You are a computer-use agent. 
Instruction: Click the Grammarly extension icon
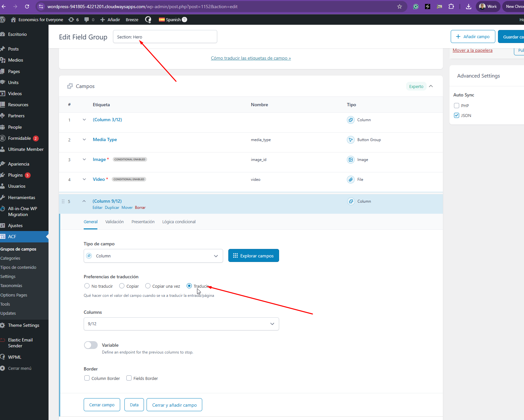click(416, 7)
